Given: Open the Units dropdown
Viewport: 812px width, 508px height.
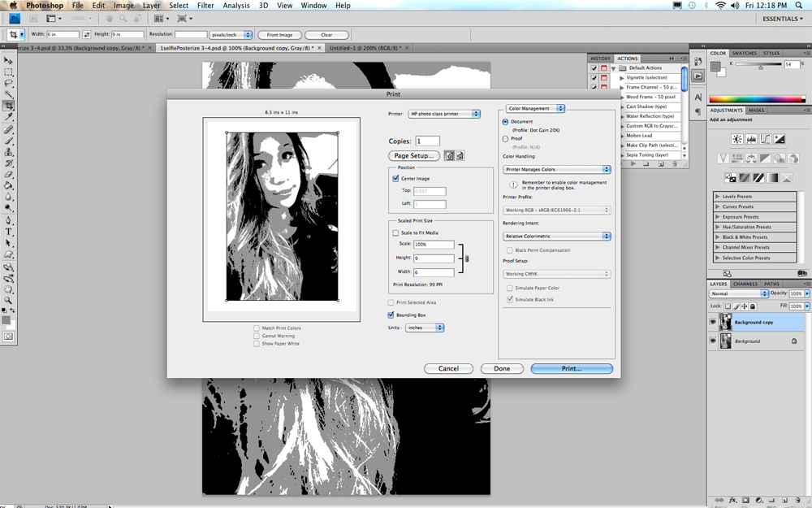Looking at the screenshot, I should (425, 328).
